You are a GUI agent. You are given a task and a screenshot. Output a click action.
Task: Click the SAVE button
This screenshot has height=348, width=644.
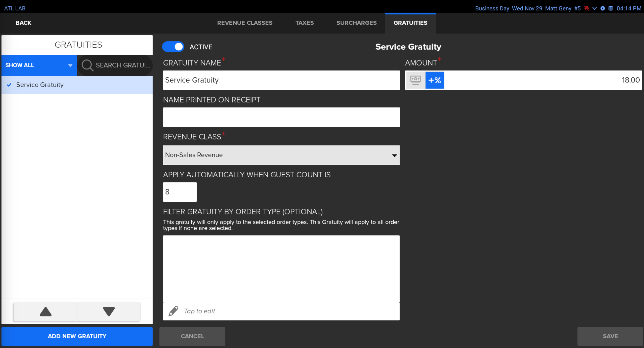(x=610, y=336)
